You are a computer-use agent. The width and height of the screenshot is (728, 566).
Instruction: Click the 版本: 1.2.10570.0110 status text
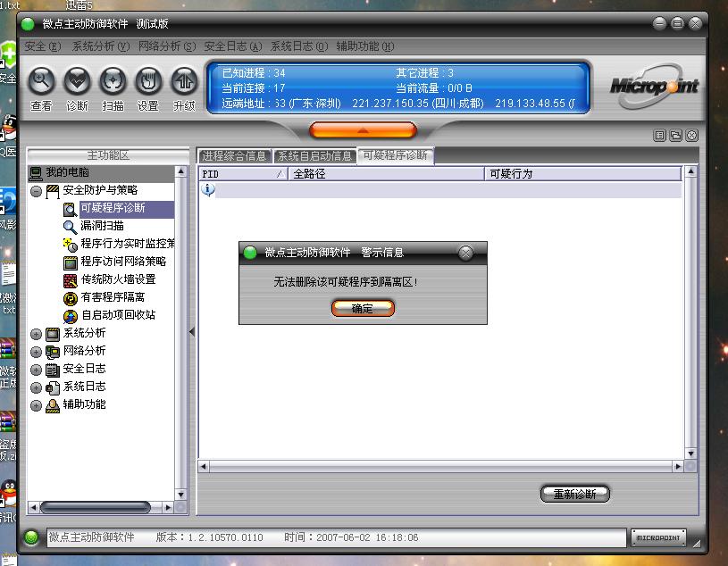pyautogui.click(x=209, y=537)
